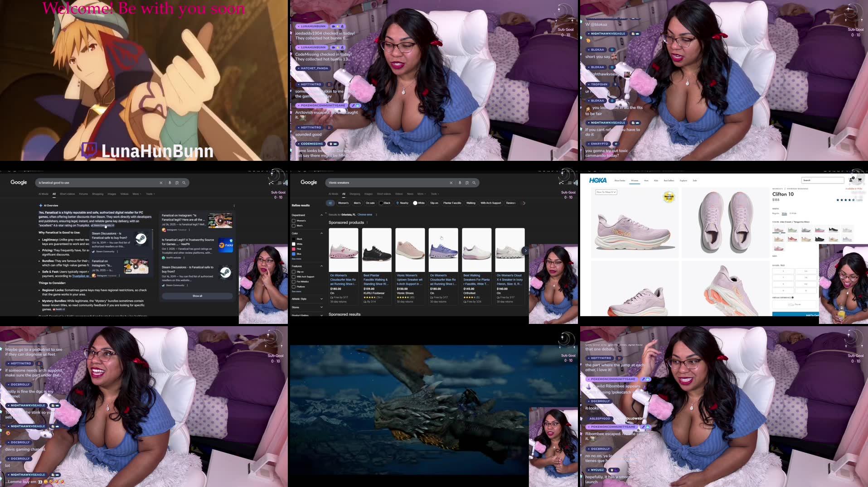Click the Show all button for Fanatical results
868x487 pixels.
pos(197,296)
